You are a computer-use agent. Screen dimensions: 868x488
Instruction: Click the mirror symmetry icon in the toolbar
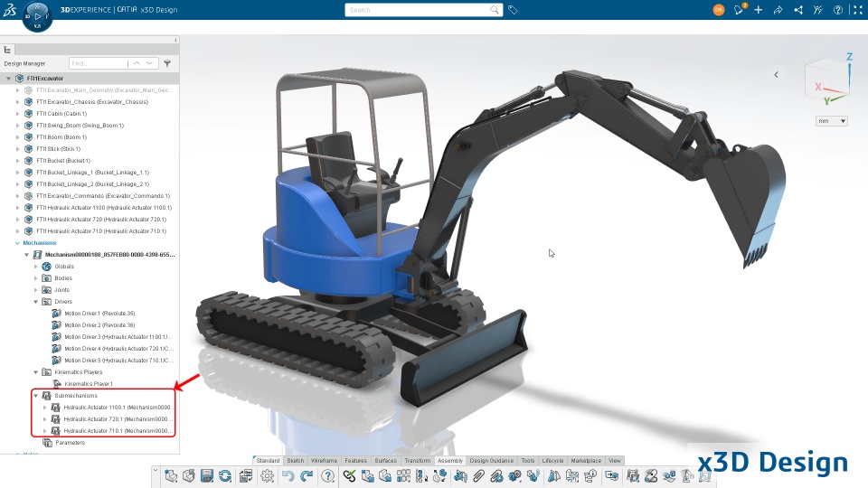click(553, 476)
